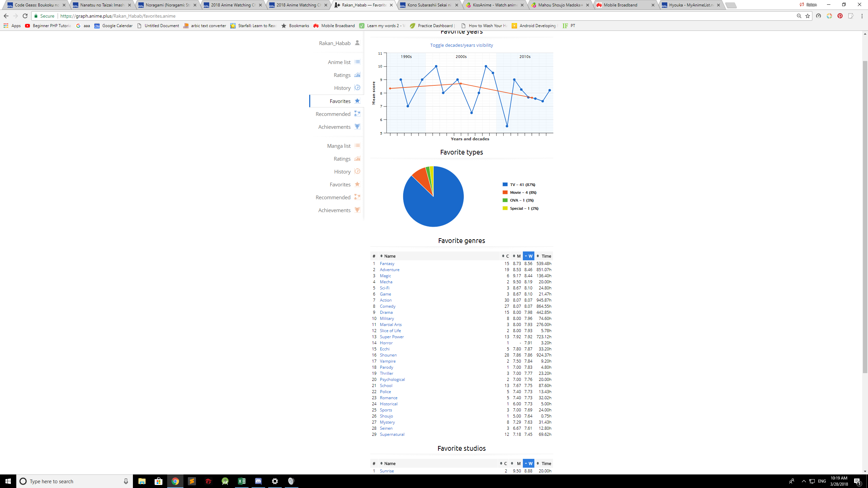Bookmark this page with star icon
Screen dimensions: 868x488
pyautogui.click(x=807, y=16)
